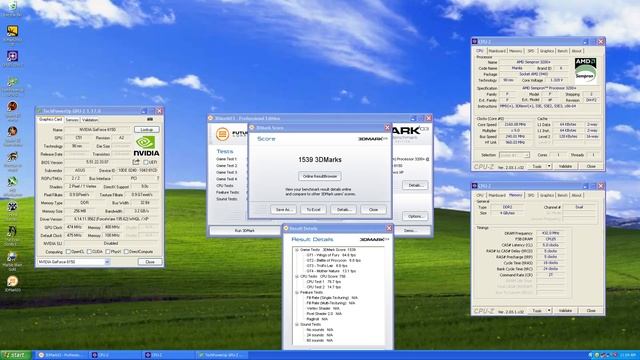Click the Run 3DMark button

(245, 231)
